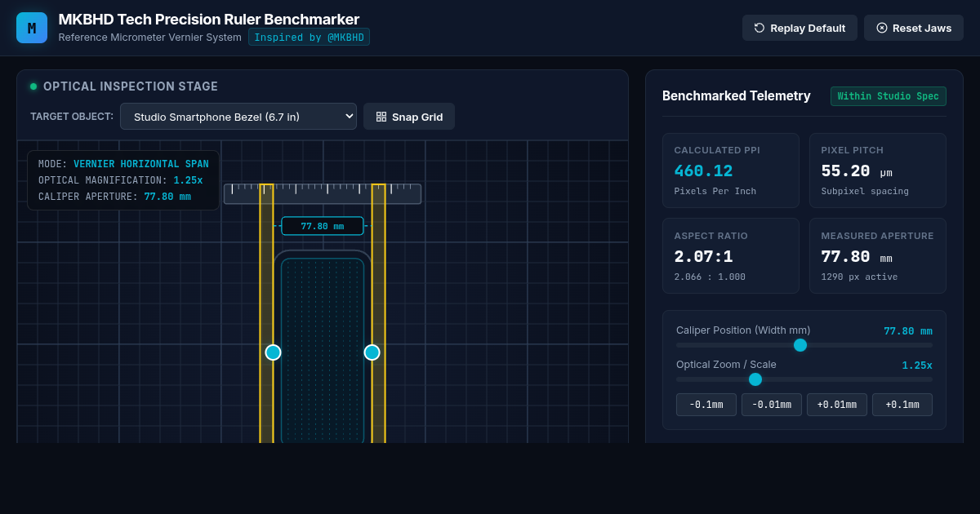Click the Benchmarked Telemetry heading
Screen dimensions: 980x514
point(737,96)
